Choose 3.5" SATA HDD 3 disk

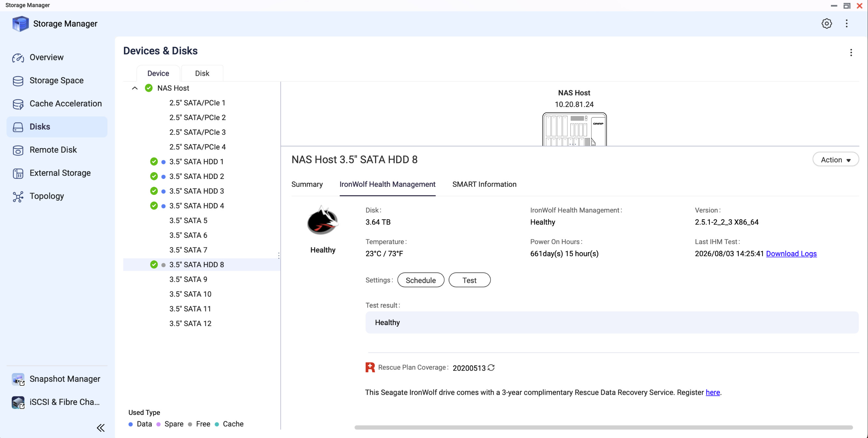click(x=196, y=191)
